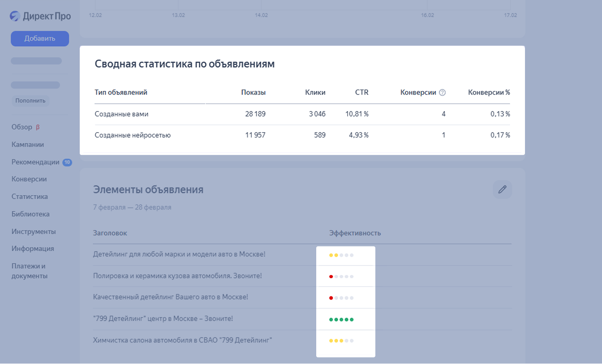Click the Пополнить button

click(x=30, y=101)
